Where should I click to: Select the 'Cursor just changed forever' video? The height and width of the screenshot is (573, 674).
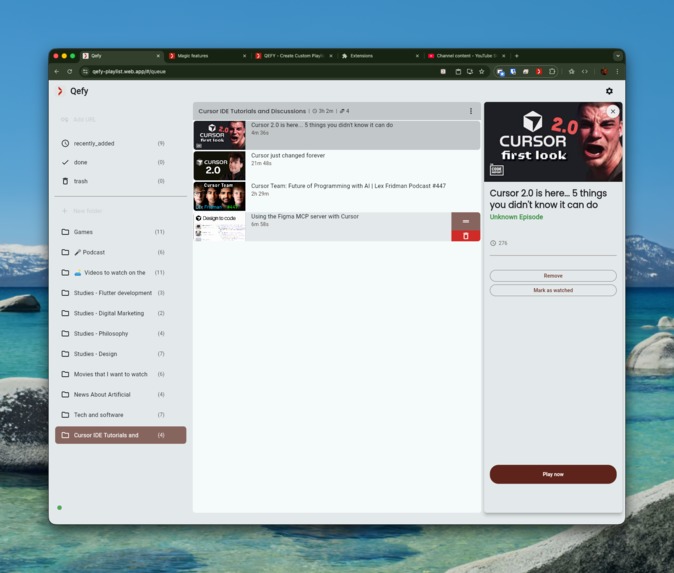337,165
